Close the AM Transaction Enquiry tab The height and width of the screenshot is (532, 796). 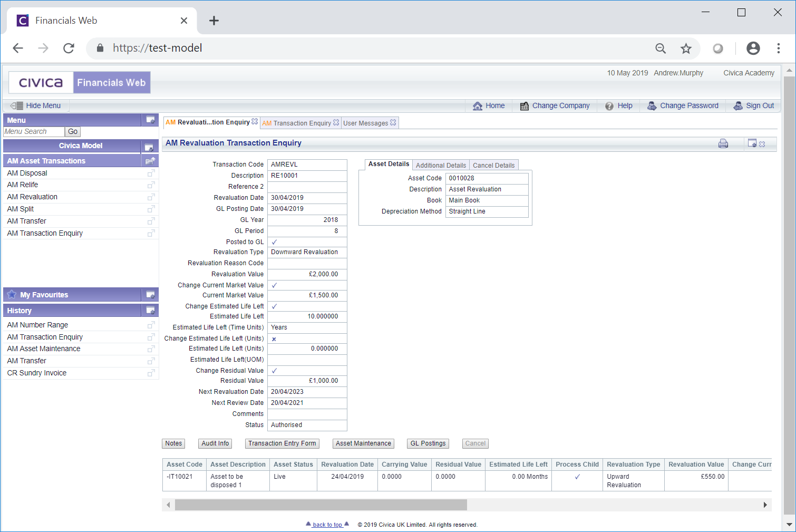(x=336, y=122)
